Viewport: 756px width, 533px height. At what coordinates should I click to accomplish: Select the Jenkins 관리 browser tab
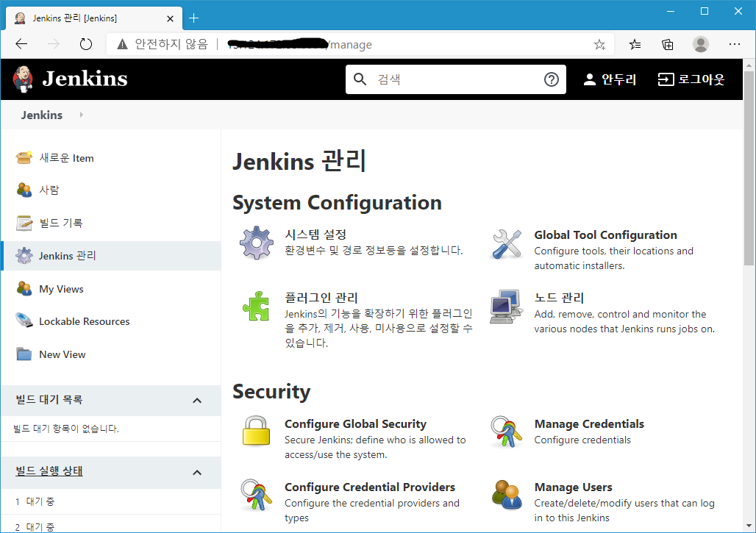pos(94,18)
